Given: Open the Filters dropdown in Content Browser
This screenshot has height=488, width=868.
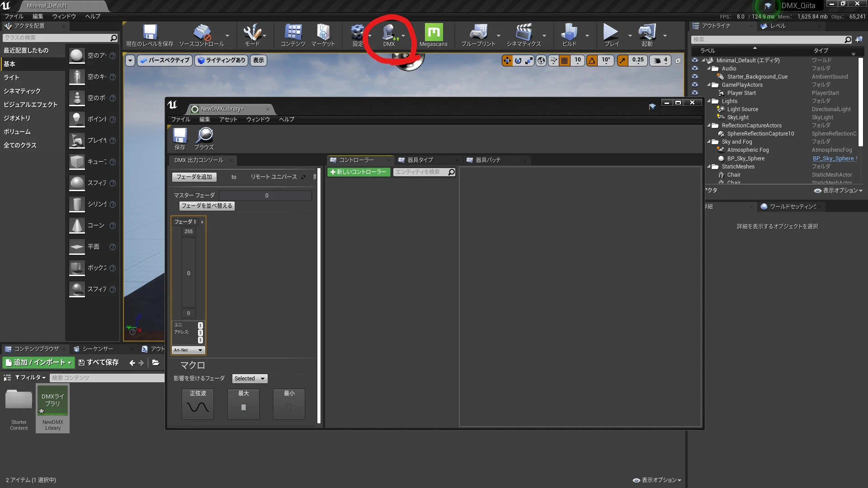Looking at the screenshot, I should click(x=30, y=378).
